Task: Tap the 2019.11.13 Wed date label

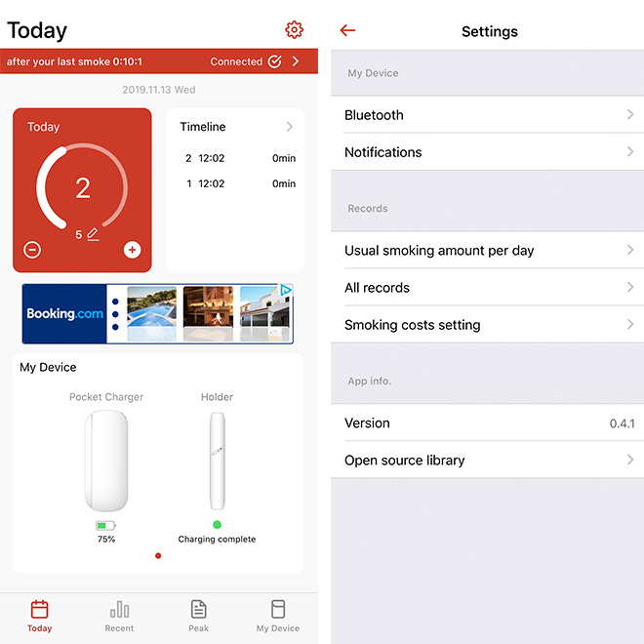Action: 158,90
